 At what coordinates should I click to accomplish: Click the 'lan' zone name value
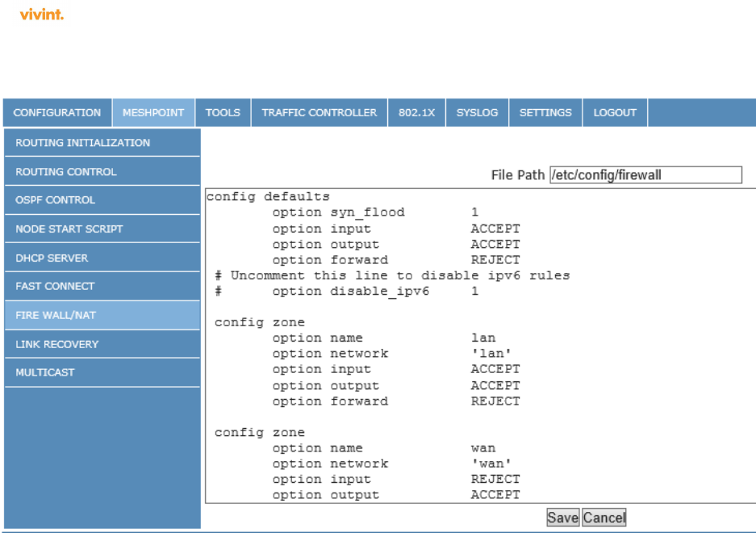483,338
